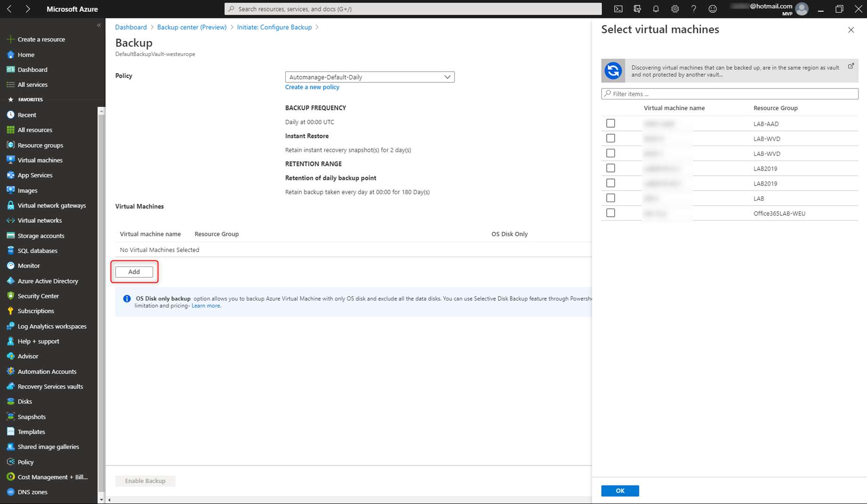Go to Initiate: Configure Backup breadcrumb
Image resolution: width=867 pixels, height=504 pixels.
point(274,27)
